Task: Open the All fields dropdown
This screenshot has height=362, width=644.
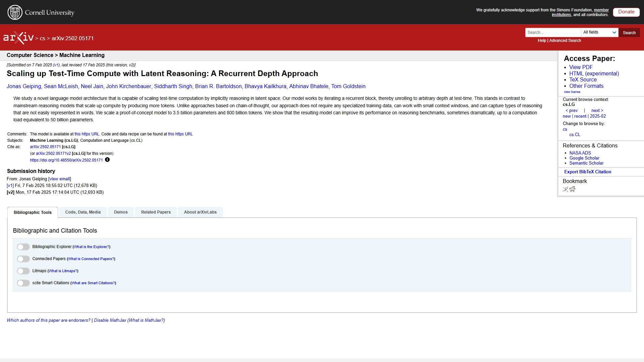Action: 600,33
